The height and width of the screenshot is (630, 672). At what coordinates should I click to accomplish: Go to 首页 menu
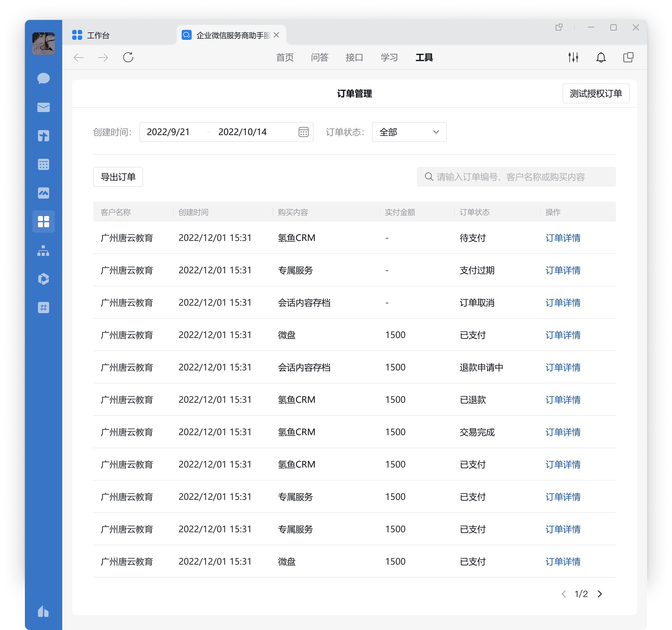[x=285, y=58]
